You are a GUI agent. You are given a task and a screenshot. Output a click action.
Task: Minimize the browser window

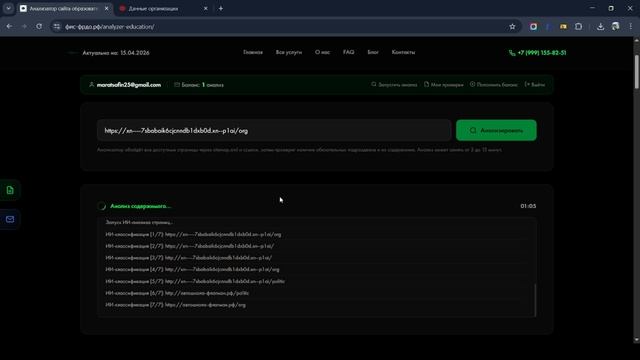(592, 8)
